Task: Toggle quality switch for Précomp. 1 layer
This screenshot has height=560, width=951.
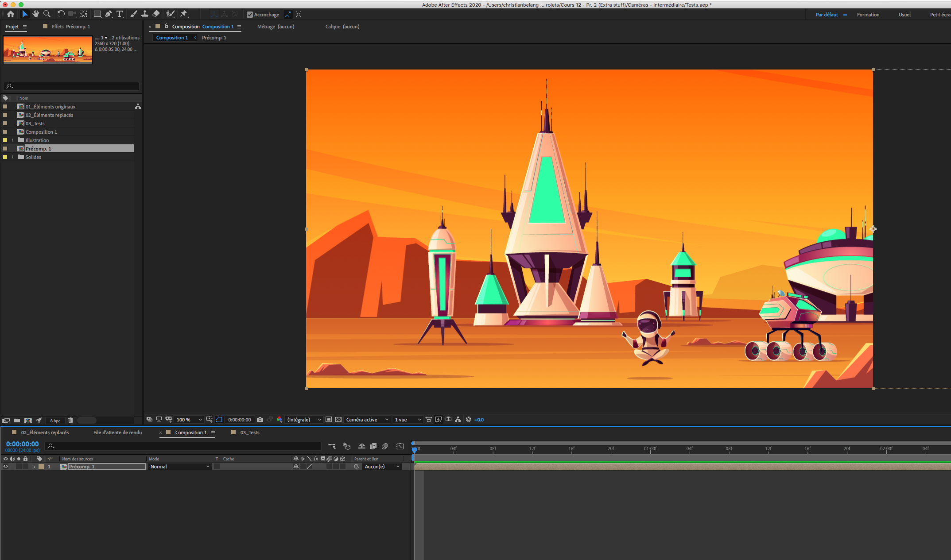Action: pos(309,467)
